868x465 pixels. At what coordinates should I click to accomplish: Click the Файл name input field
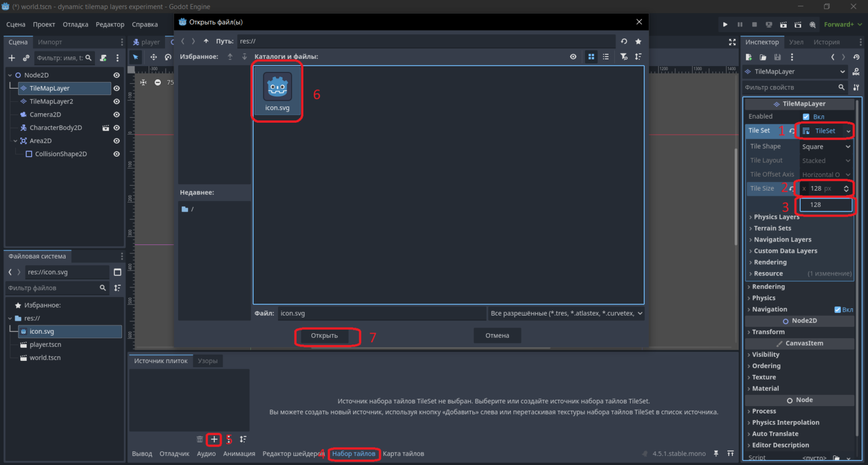(382, 313)
